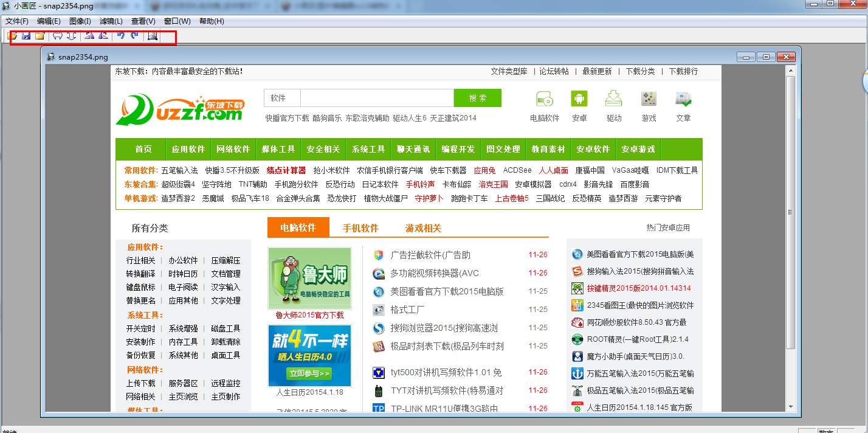The image size is (868, 433).
Task: Click 植物大战僵尸 in 单机游戏 row
Action: click(385, 198)
